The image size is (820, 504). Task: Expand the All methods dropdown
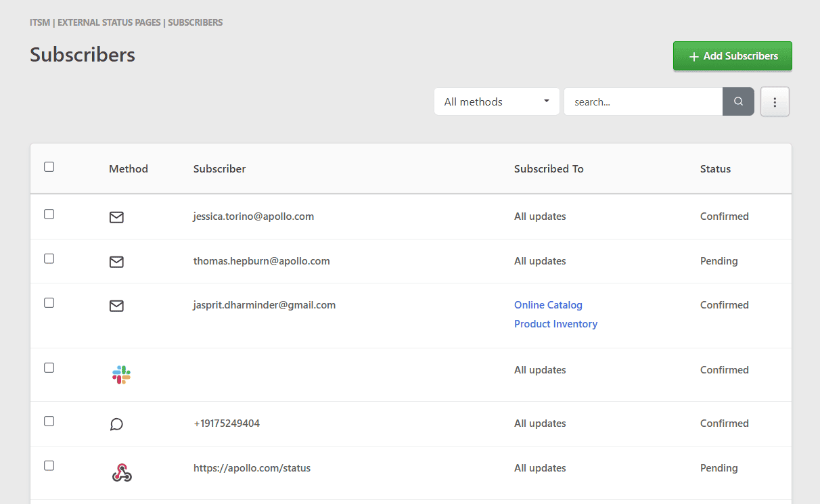pyautogui.click(x=497, y=102)
